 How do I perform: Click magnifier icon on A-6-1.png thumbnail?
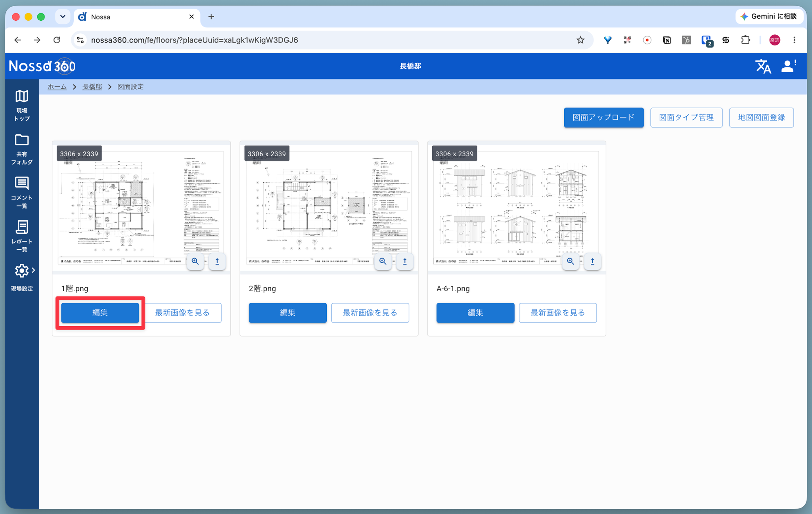coord(571,261)
